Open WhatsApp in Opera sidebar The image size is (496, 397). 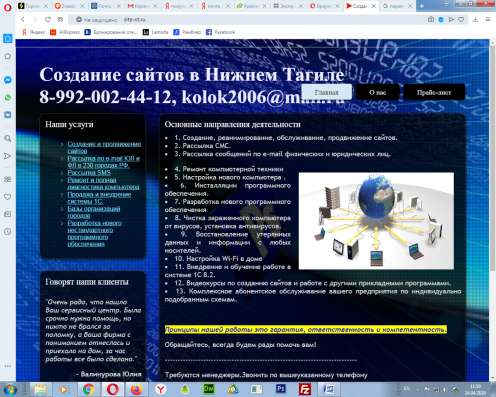click(x=8, y=98)
